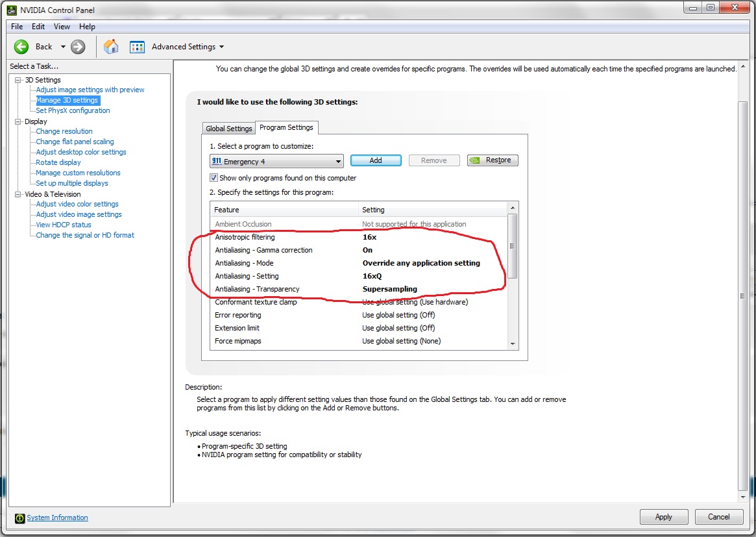Click the green Back arrow icon
Viewport: 756px width, 537px height.
(21, 47)
